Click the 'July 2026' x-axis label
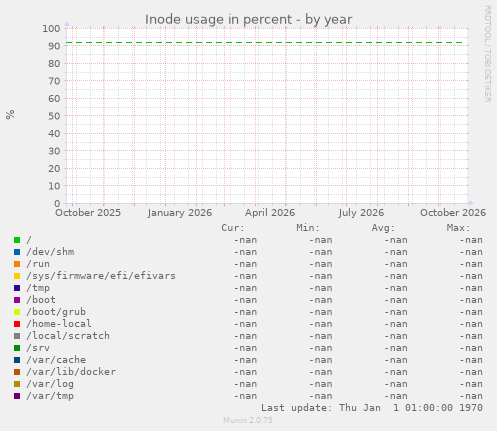This screenshot has height=431, width=497. pyautogui.click(x=361, y=213)
